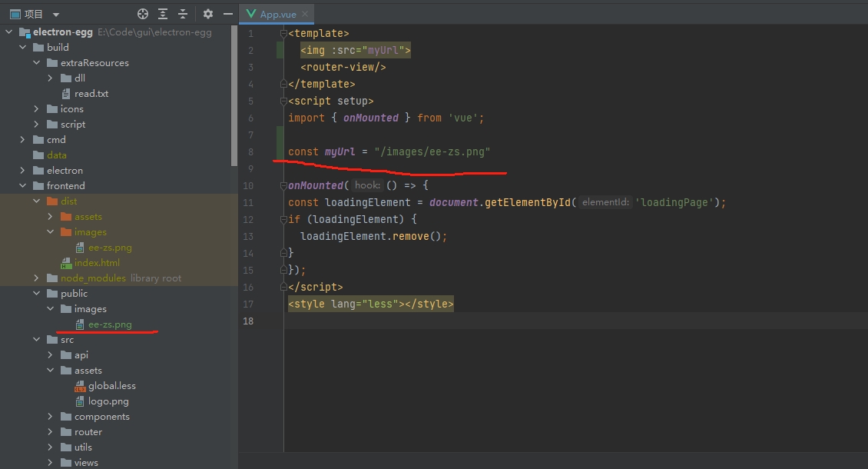This screenshot has height=469, width=868.
Task: Open the 项目 view selector dropdown
Action: pyautogui.click(x=56, y=15)
